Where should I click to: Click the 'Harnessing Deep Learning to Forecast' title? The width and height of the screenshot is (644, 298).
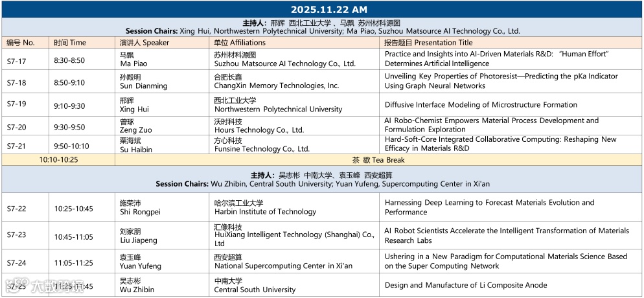[x=490, y=207]
